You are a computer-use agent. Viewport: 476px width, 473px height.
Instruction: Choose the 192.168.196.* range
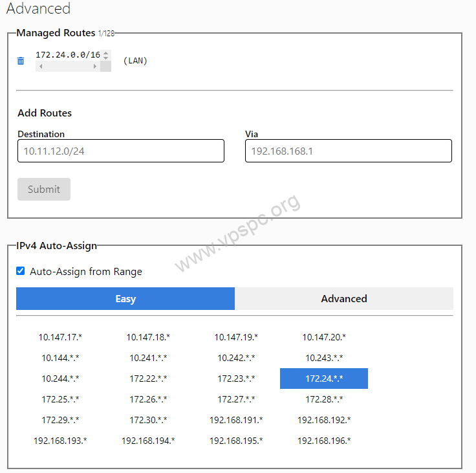coord(324,441)
